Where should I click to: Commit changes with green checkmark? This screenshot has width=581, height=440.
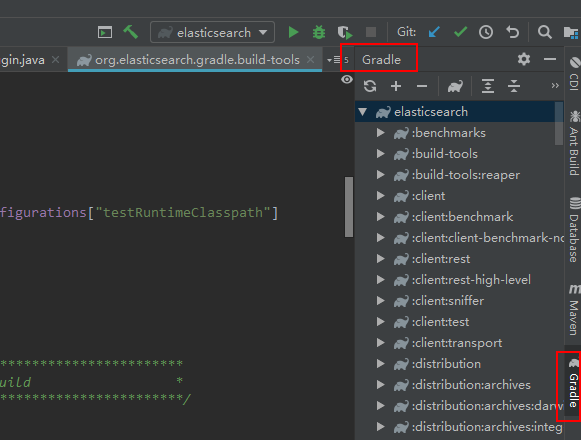click(x=460, y=32)
